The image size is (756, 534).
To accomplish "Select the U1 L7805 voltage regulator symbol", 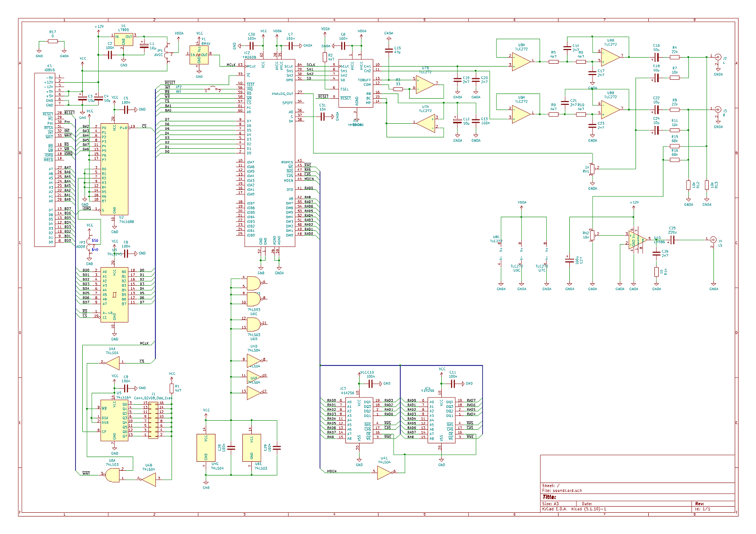I will (124, 39).
